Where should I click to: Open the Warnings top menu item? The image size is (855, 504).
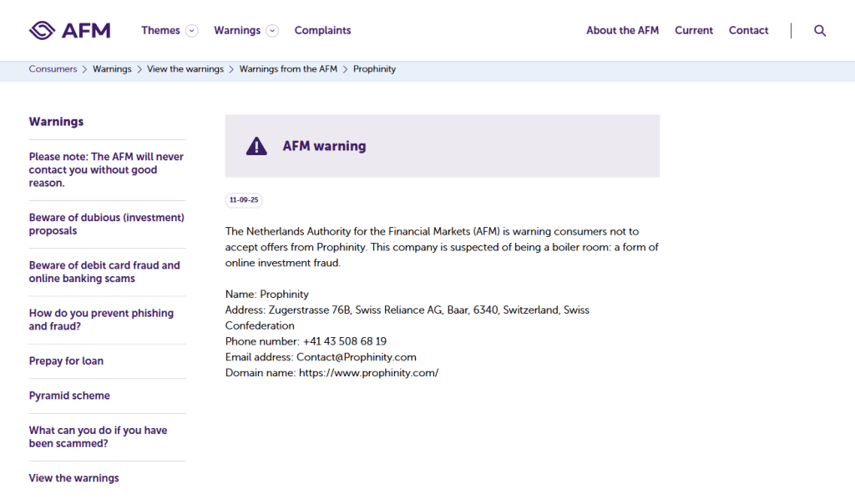pyautogui.click(x=237, y=31)
